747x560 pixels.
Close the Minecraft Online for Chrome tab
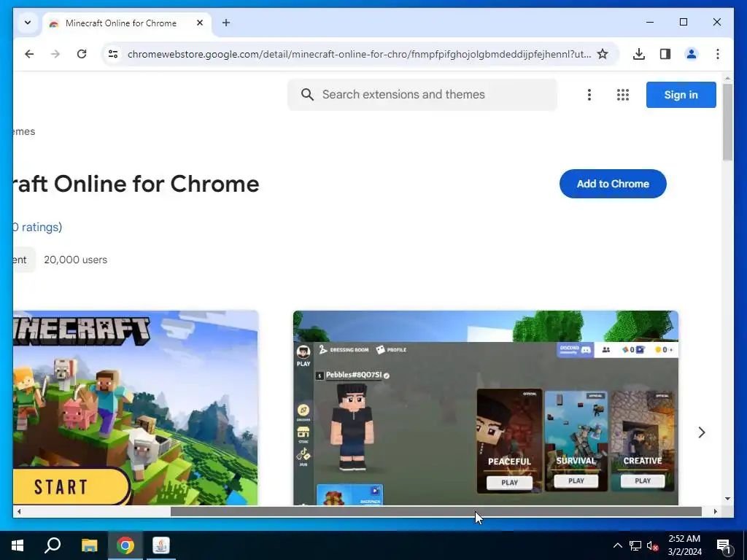(200, 23)
